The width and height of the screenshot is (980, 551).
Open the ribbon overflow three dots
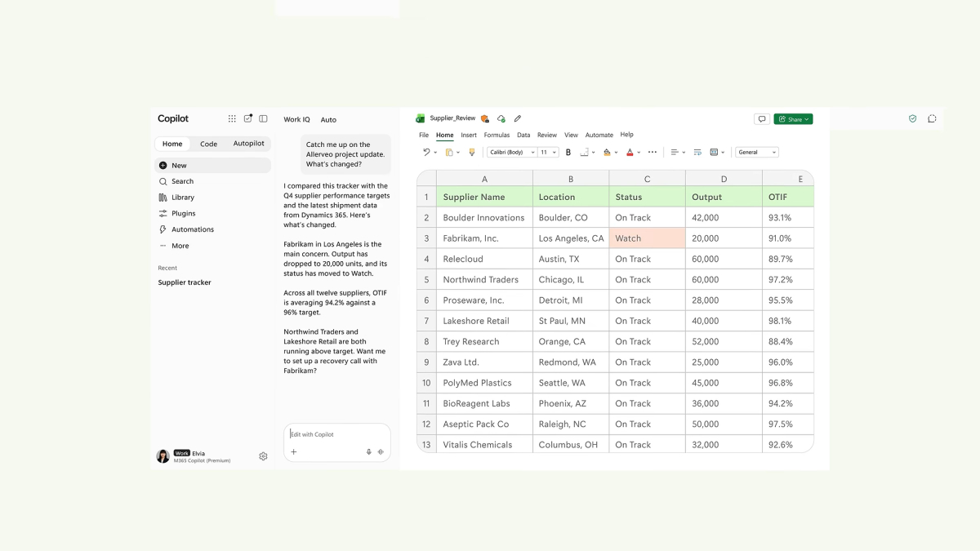click(653, 152)
